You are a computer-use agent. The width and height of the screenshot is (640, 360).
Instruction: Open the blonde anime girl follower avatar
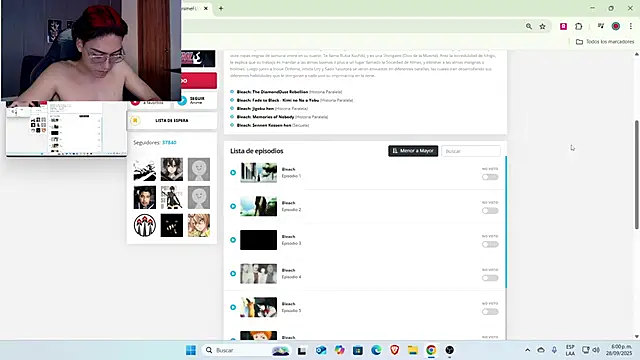coord(199,225)
